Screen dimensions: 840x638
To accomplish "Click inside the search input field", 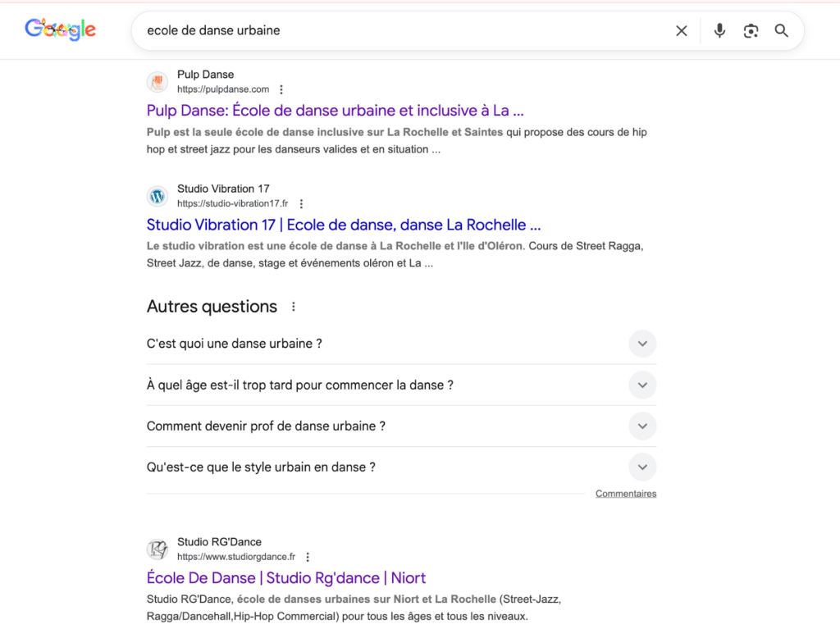I will point(402,31).
